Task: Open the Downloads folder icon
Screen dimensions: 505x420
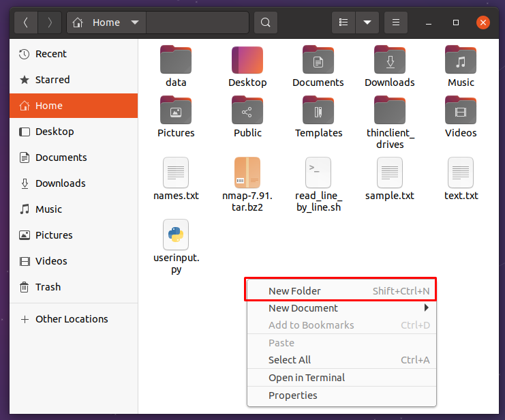Action: click(390, 60)
